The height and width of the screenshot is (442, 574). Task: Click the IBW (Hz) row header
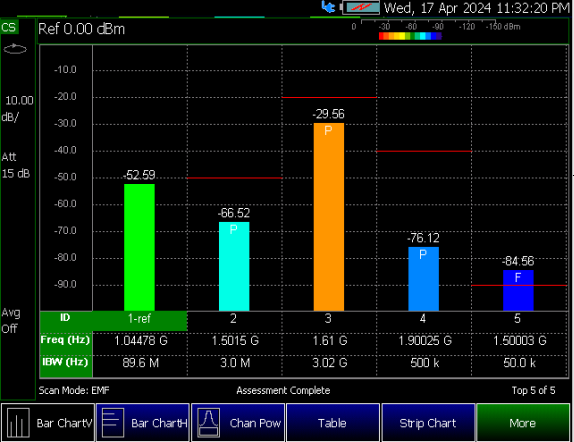coord(65,362)
